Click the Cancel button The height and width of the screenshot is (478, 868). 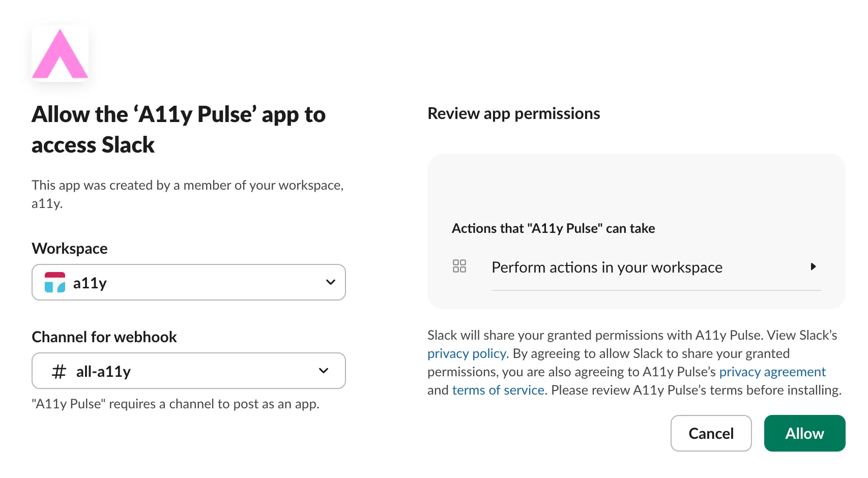(711, 433)
